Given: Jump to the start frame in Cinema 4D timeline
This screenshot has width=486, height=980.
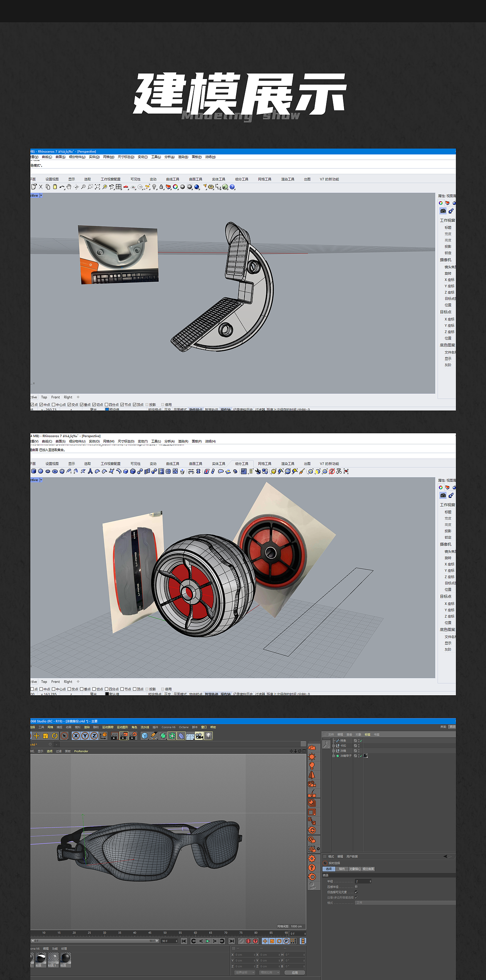Looking at the screenshot, I should tap(184, 941).
